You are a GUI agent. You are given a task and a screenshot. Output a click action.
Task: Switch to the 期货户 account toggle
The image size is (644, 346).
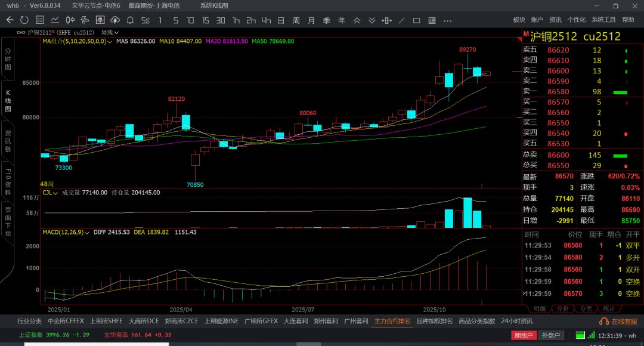pos(524,335)
